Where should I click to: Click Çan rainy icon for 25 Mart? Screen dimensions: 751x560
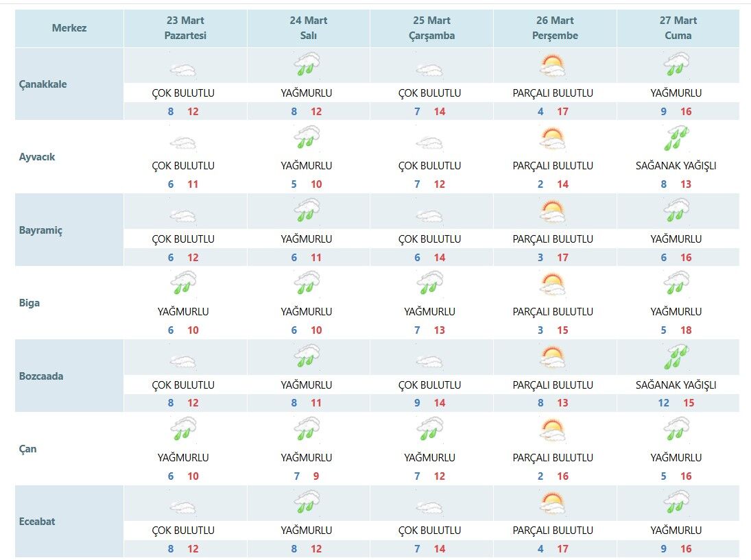click(x=429, y=430)
